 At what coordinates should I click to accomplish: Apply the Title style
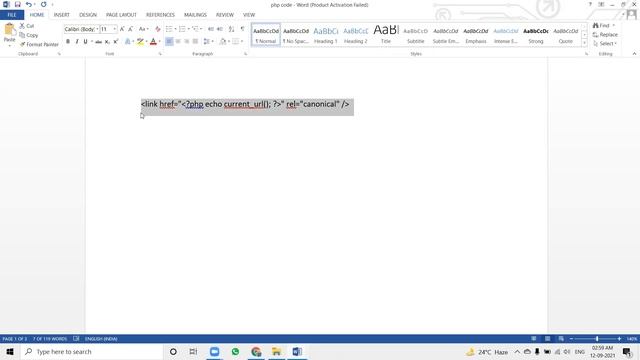[x=386, y=35]
